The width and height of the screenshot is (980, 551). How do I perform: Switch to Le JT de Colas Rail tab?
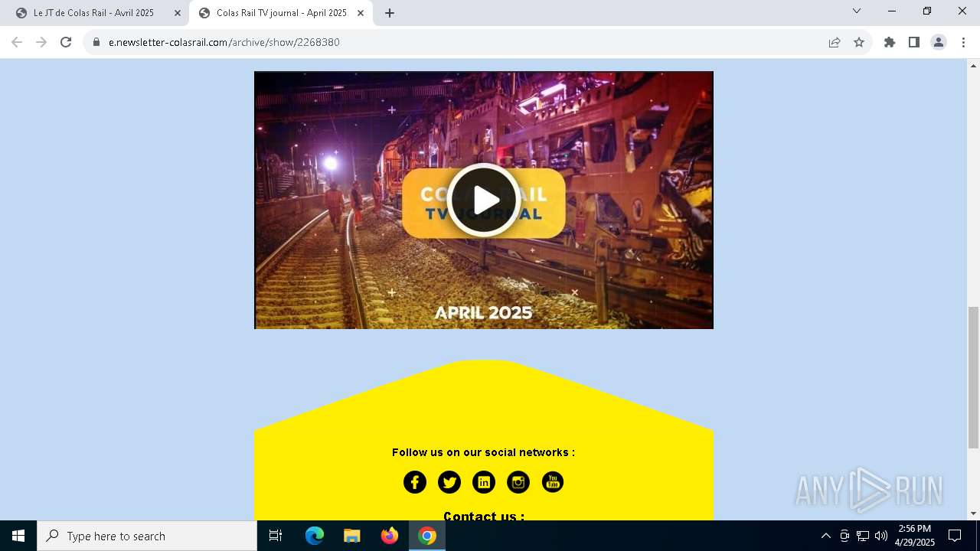click(97, 13)
